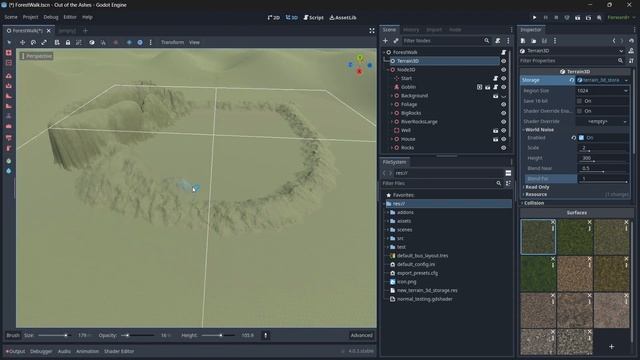Image resolution: width=640 pixels, height=360 pixels.
Task: Select the Scale mode tool in viewport toolbar
Action: tap(44, 42)
